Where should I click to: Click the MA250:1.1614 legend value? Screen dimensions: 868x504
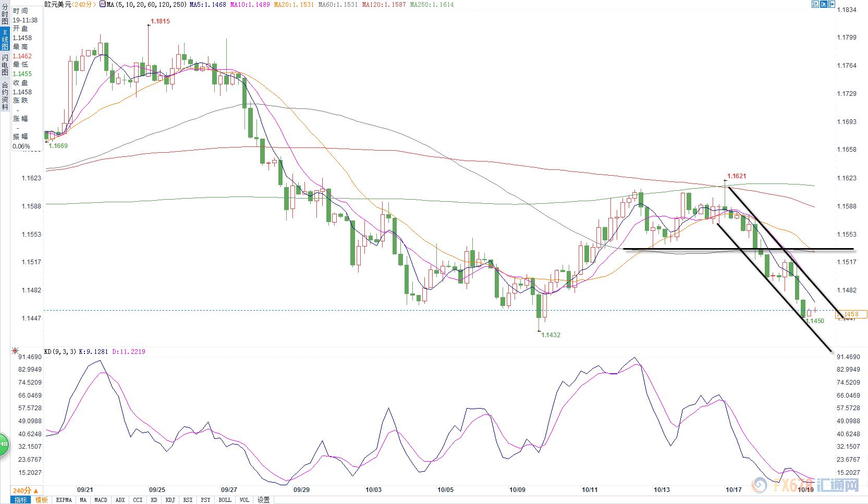point(432,4)
